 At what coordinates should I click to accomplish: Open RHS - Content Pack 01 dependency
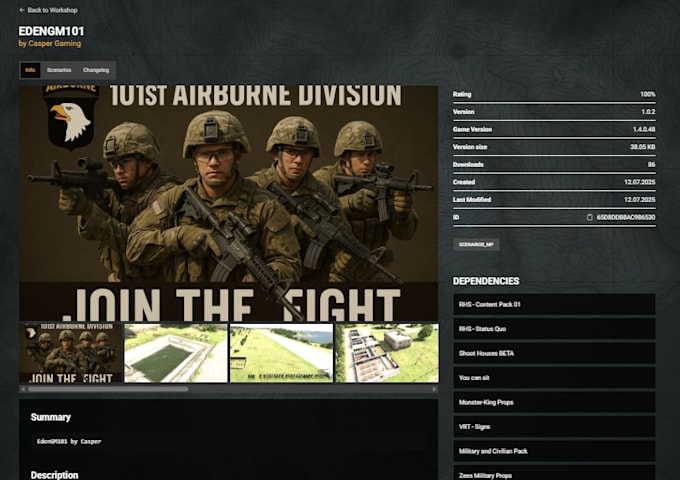554,304
